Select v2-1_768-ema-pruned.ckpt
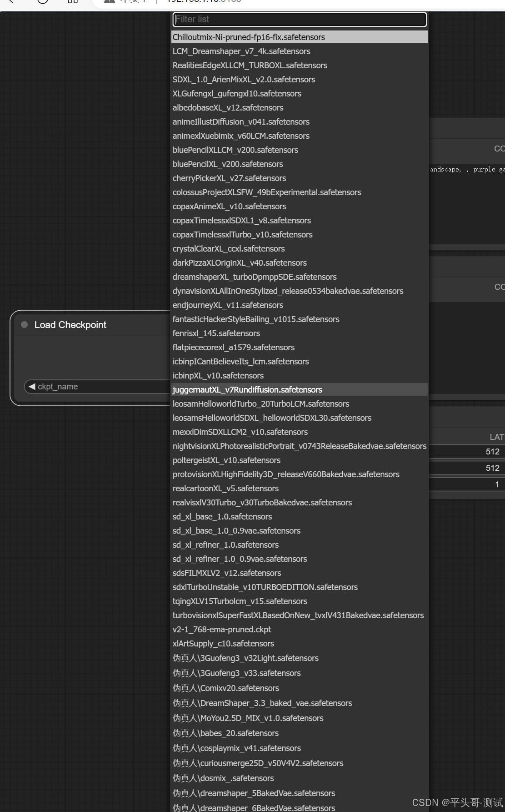Image resolution: width=505 pixels, height=812 pixels. click(x=300, y=630)
